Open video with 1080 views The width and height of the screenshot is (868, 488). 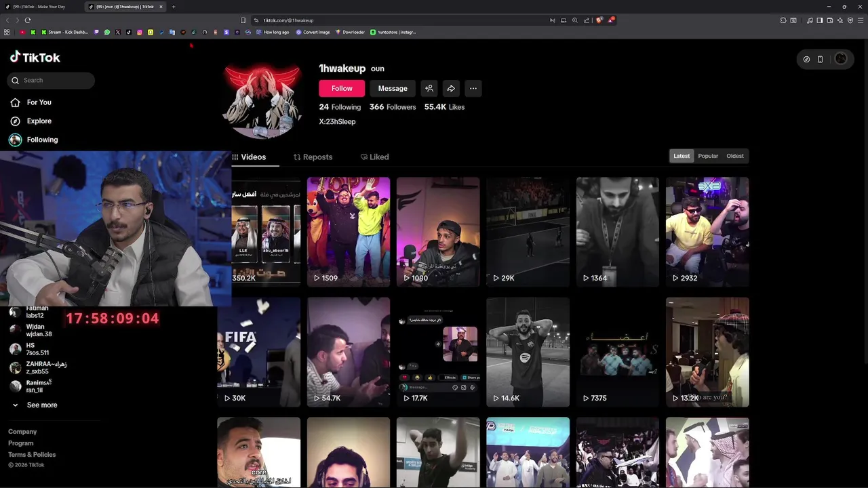click(438, 232)
